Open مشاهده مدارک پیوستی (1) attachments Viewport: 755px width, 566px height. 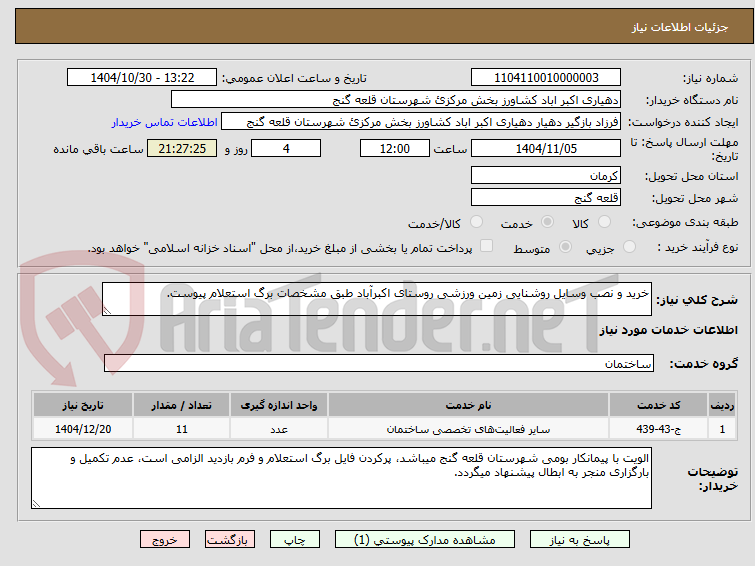coord(424,540)
